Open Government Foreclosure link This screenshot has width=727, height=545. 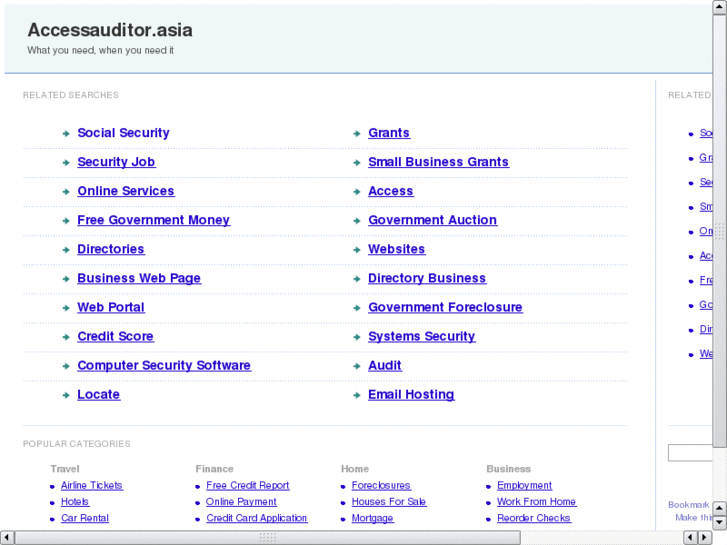coord(445,308)
